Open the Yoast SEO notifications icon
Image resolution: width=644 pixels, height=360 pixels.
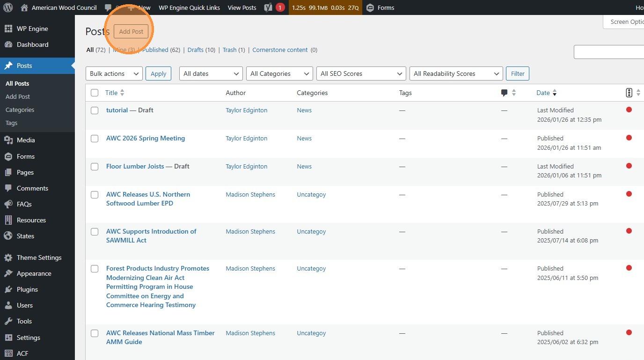point(268,7)
